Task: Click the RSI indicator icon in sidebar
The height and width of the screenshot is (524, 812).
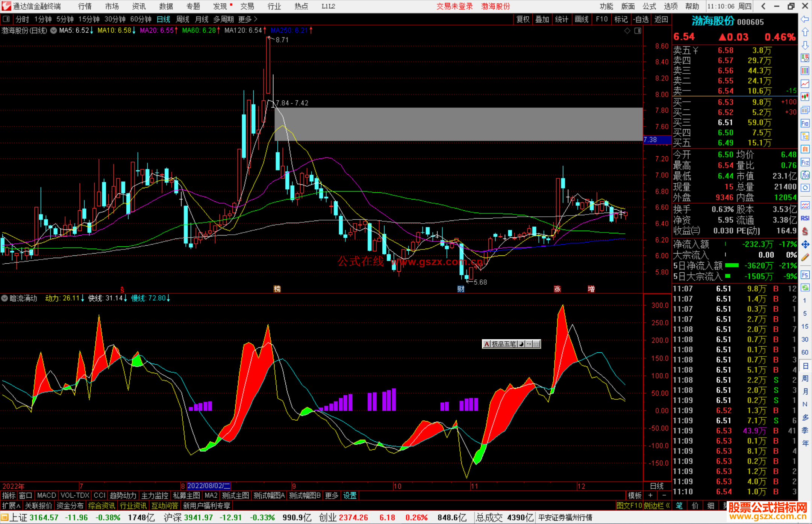Action: [805, 218]
